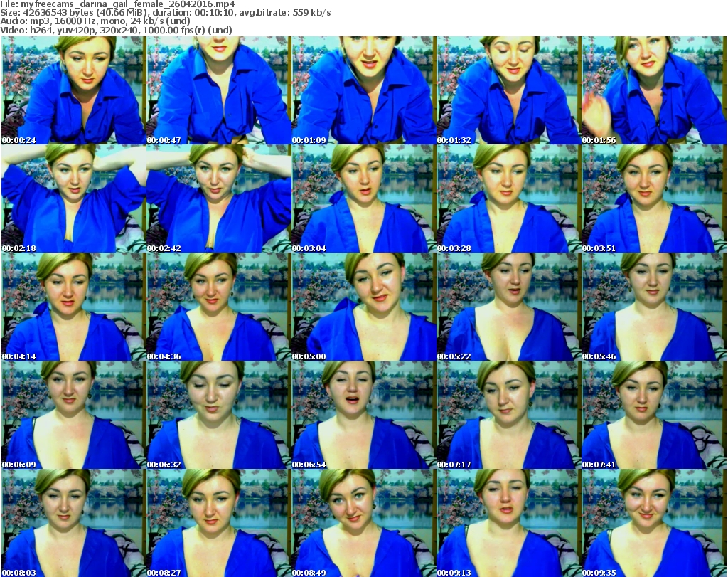This screenshot has height=577, width=728.
Task: Click the File name header line
Action: [x=117, y=4]
